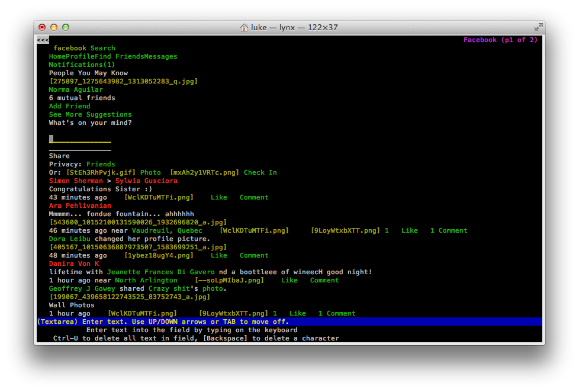Open the 1ybez18ugY4.png image link
The width and height of the screenshot is (579, 392).
159,256
